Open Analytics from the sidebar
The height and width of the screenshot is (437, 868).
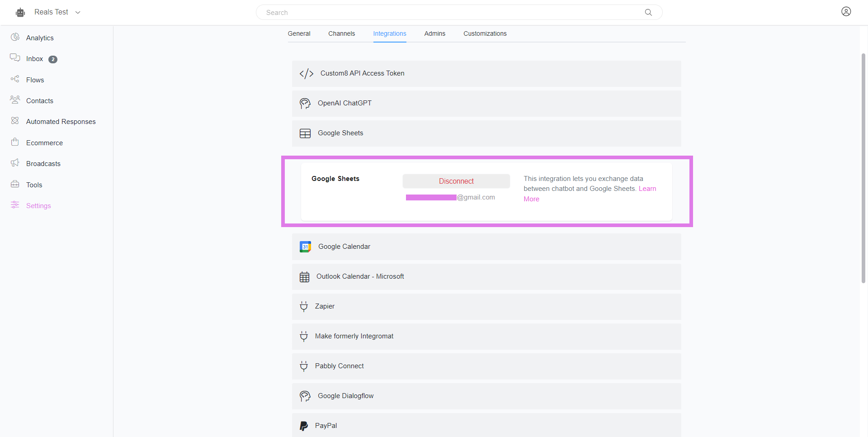(x=40, y=38)
